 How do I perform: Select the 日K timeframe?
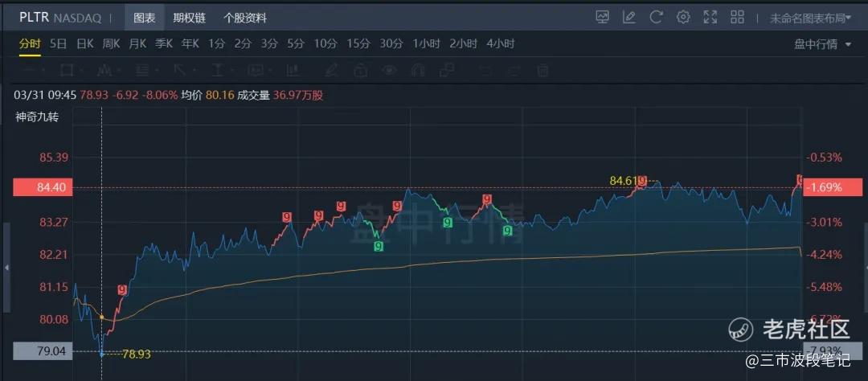click(x=84, y=43)
